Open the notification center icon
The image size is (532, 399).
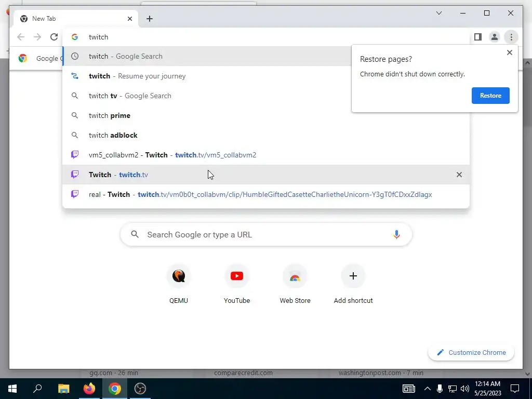515,389
